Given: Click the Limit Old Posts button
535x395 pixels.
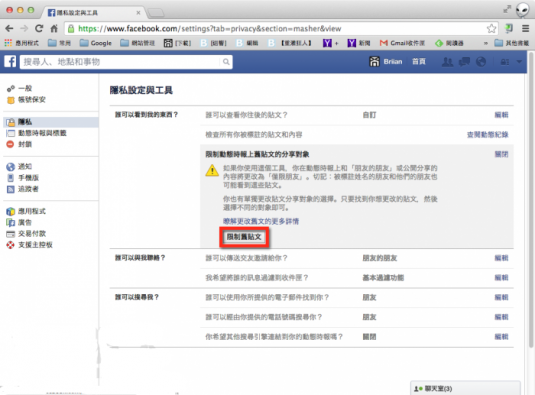Looking at the screenshot, I should click(244, 237).
